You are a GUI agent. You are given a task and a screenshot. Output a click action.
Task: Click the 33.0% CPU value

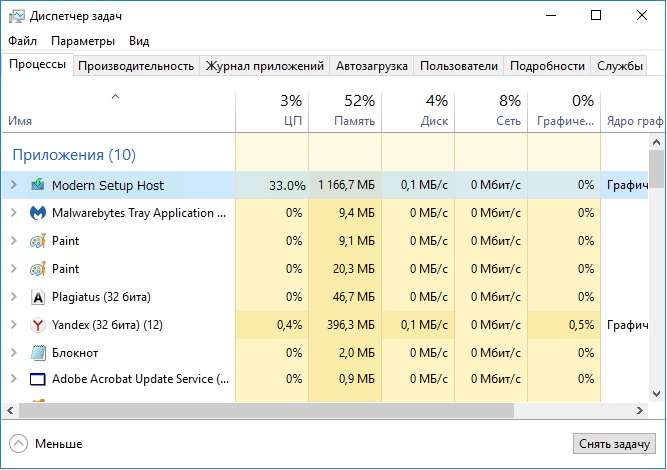coord(287,185)
